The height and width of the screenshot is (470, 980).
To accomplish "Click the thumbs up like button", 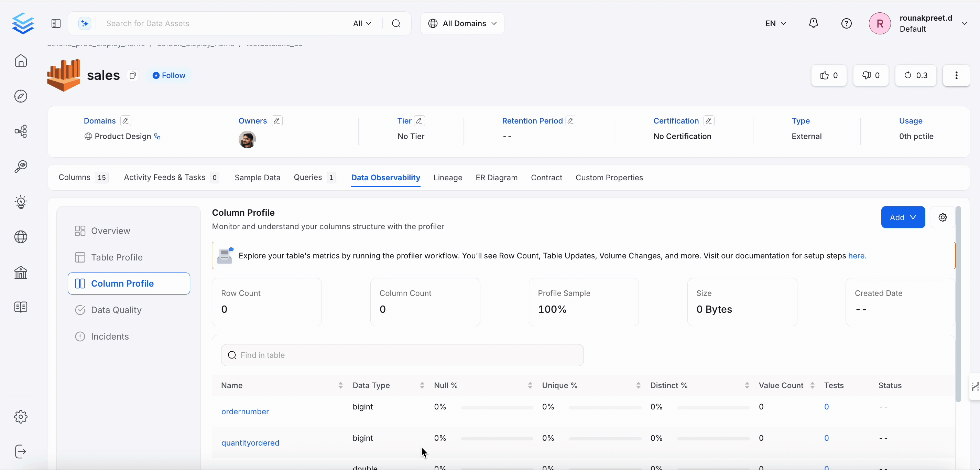I will pyautogui.click(x=829, y=75).
